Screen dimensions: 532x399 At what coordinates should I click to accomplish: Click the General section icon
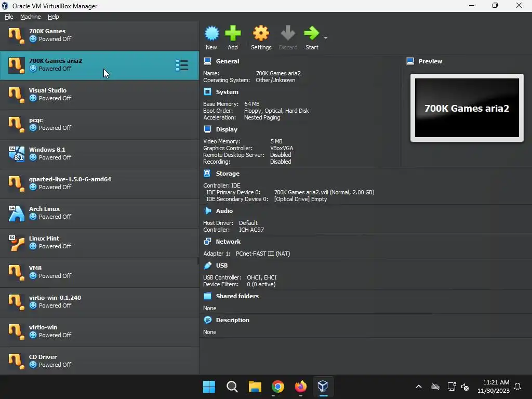pyautogui.click(x=207, y=61)
